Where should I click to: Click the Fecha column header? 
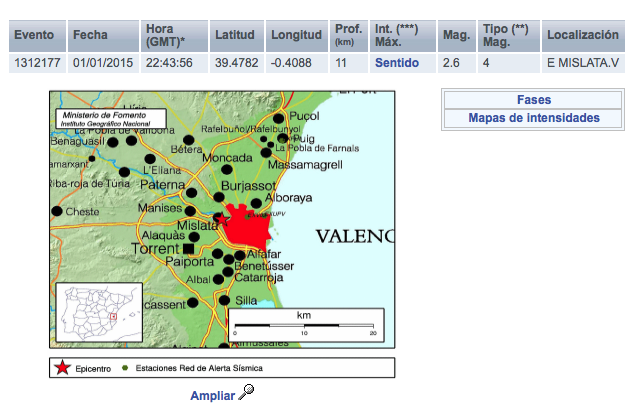pos(103,35)
